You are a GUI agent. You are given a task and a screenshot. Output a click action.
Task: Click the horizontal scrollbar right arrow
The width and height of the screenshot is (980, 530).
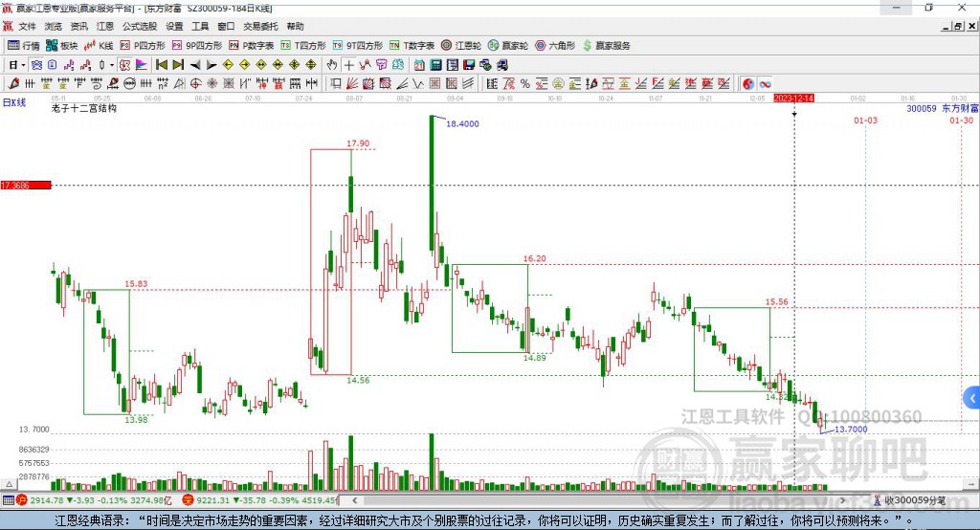click(x=842, y=500)
